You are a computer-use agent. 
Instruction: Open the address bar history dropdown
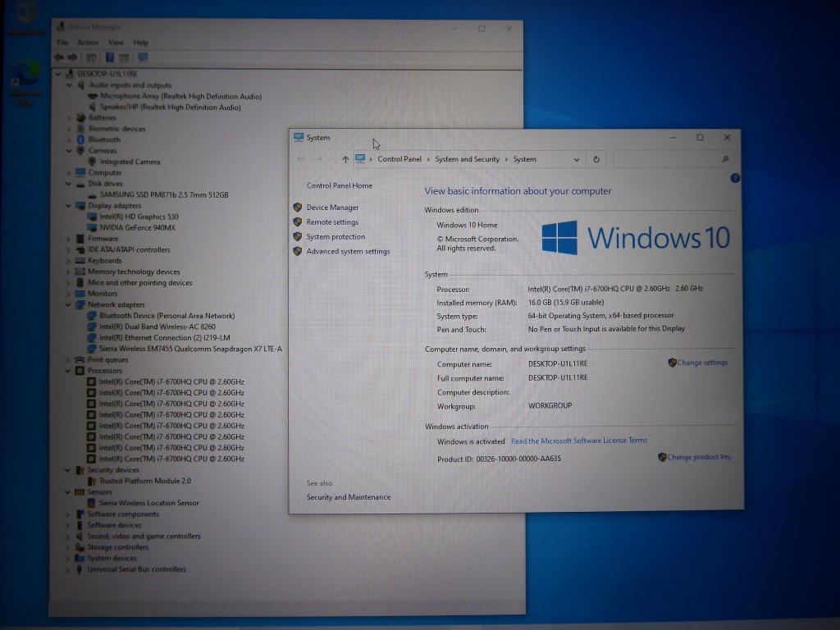click(x=577, y=160)
